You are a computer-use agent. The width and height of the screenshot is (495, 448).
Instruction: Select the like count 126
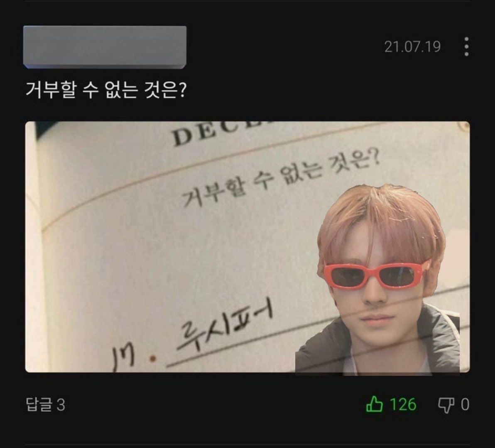pyautogui.click(x=403, y=404)
